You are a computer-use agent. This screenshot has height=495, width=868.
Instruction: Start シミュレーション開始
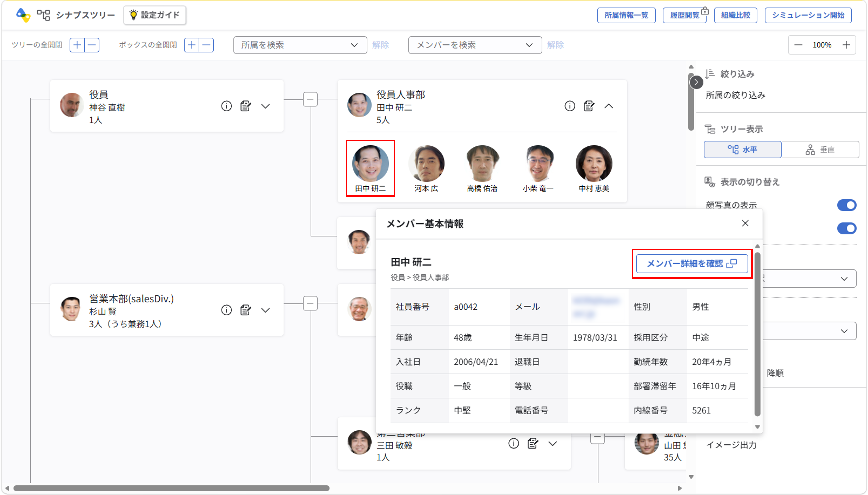808,15
